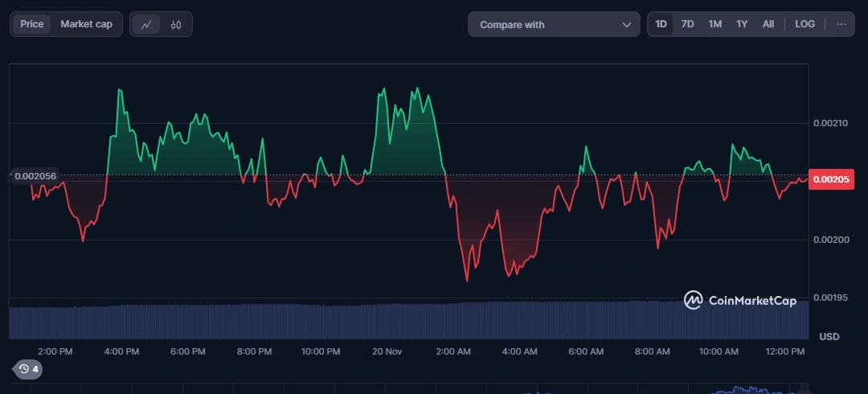Click the history clock badge showing 4
This screenshot has width=868, height=394.
(29, 369)
